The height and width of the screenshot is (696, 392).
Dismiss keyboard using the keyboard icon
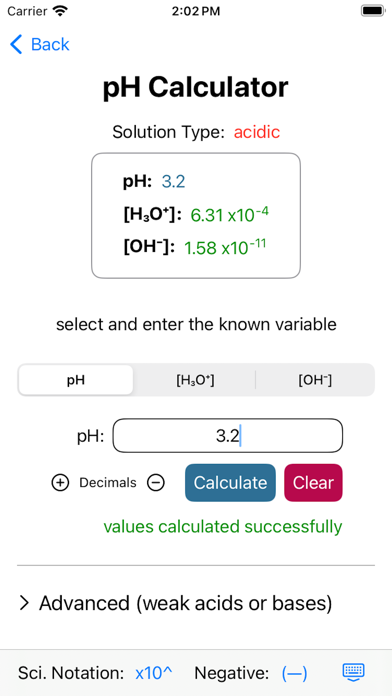(x=353, y=672)
